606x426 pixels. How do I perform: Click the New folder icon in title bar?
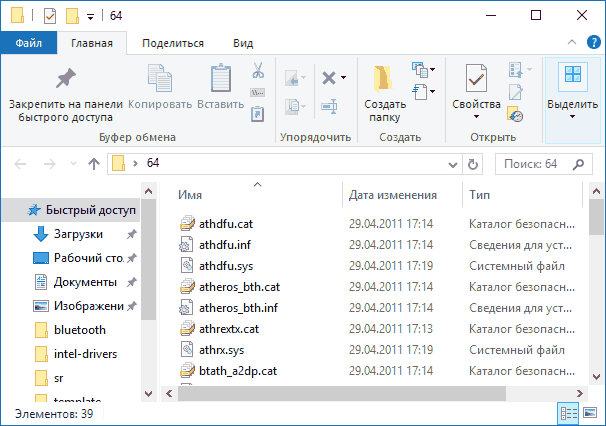(x=72, y=16)
